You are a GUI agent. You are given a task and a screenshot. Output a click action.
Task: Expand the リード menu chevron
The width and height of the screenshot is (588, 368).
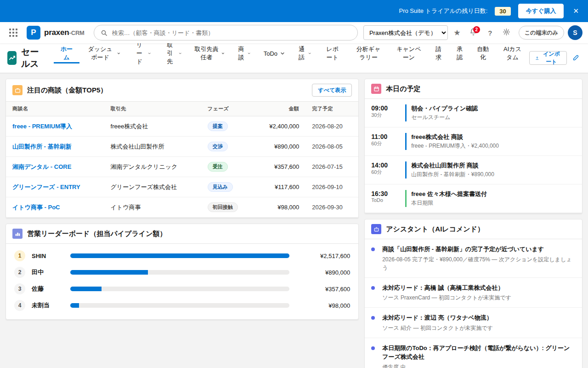[x=149, y=53]
